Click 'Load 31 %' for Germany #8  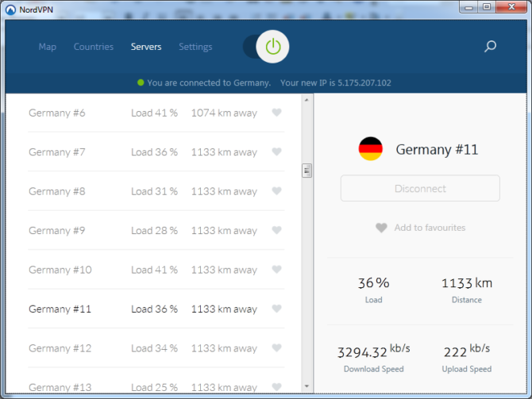click(x=154, y=191)
